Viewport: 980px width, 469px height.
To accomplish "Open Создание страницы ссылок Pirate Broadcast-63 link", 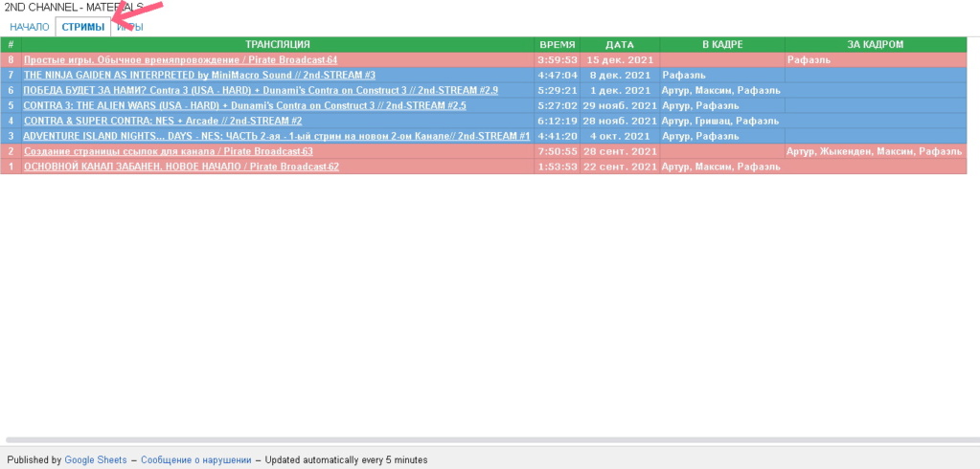I will pos(169,151).
